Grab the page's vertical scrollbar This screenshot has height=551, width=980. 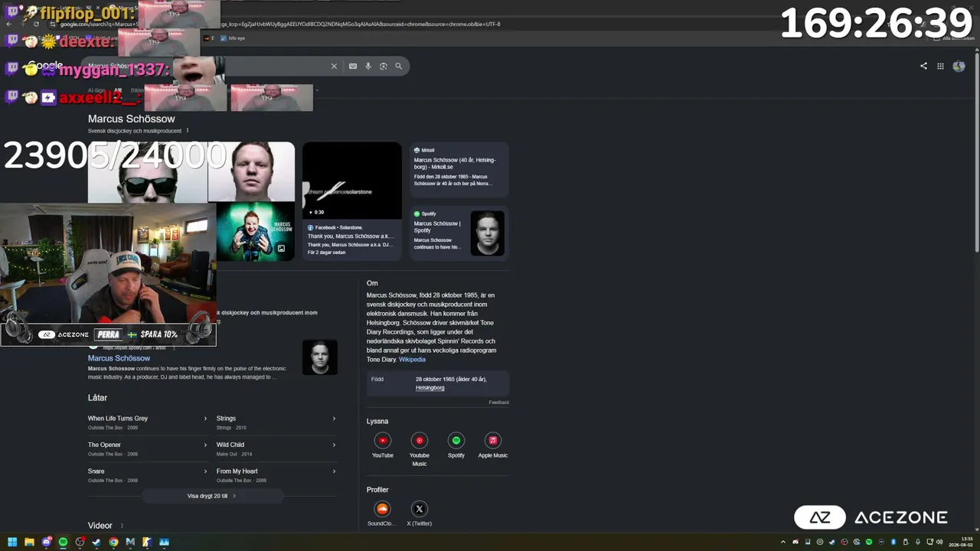click(x=977, y=153)
